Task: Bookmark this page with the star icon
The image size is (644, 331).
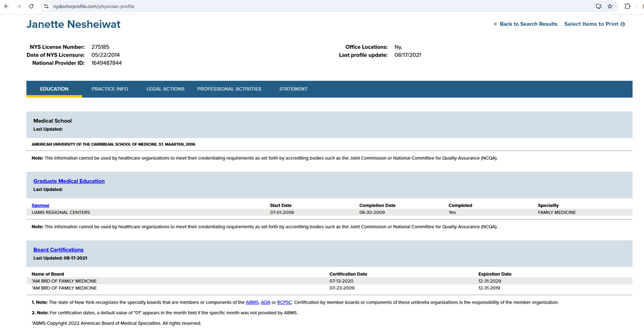Action: [x=610, y=6]
